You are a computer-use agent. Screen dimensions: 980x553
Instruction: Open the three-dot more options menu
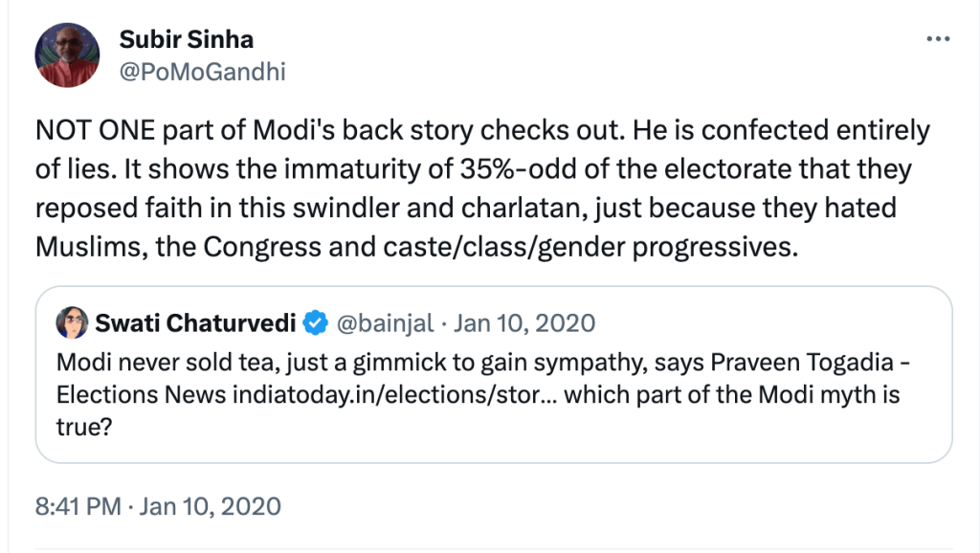tap(938, 39)
